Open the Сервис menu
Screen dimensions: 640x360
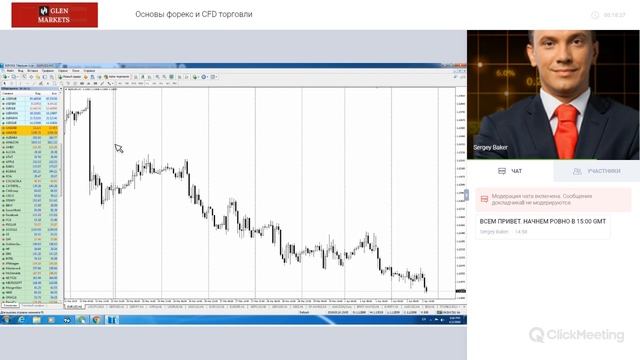63,71
